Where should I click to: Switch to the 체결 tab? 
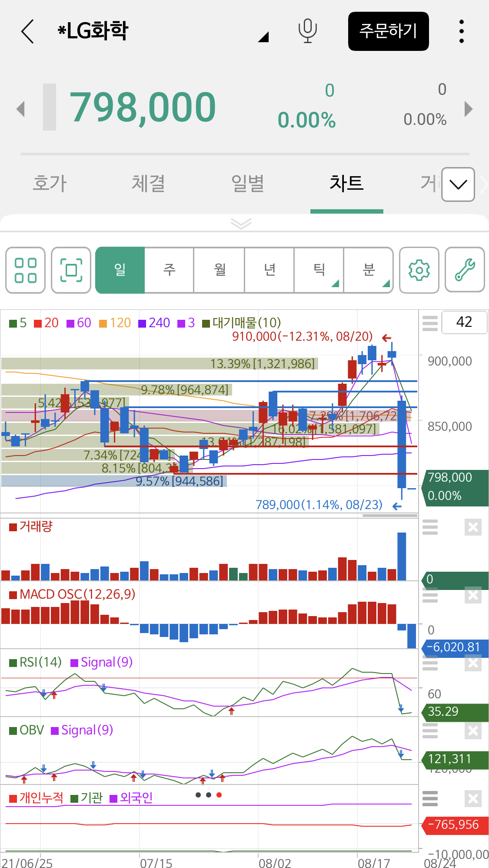(149, 183)
